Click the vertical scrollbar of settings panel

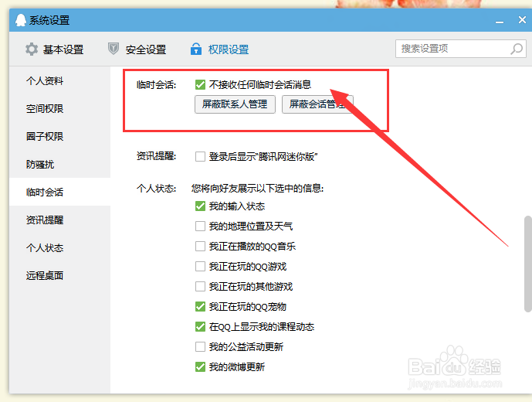528,264
